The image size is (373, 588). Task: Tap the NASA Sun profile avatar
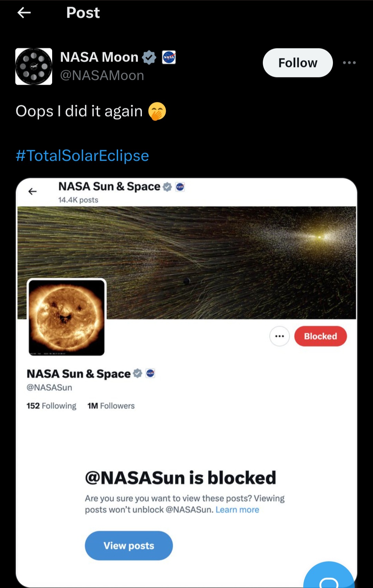(66, 317)
